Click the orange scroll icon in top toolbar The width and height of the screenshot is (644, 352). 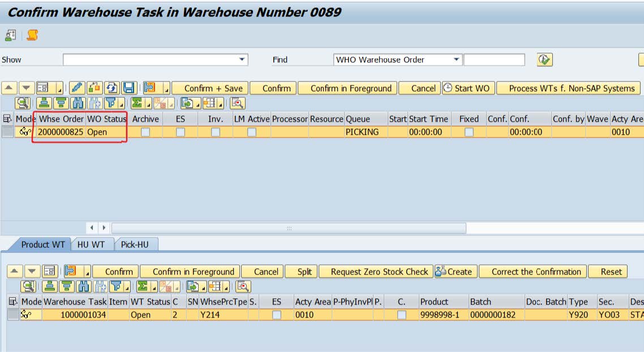pyautogui.click(x=32, y=36)
